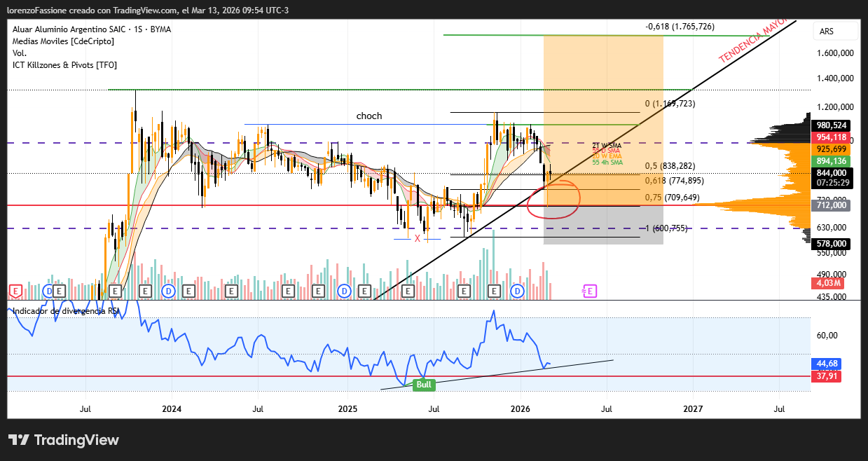
Task: Click the dividend D marker above 2025
Action: point(344,290)
